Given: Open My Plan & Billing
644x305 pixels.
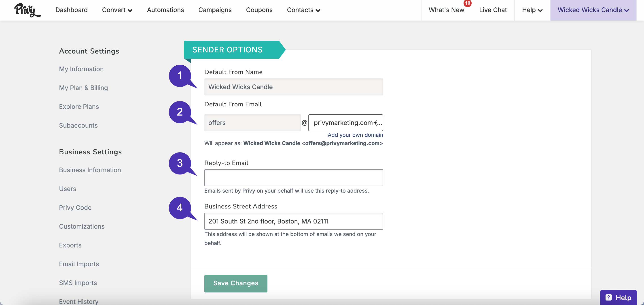Looking at the screenshot, I should [x=83, y=88].
